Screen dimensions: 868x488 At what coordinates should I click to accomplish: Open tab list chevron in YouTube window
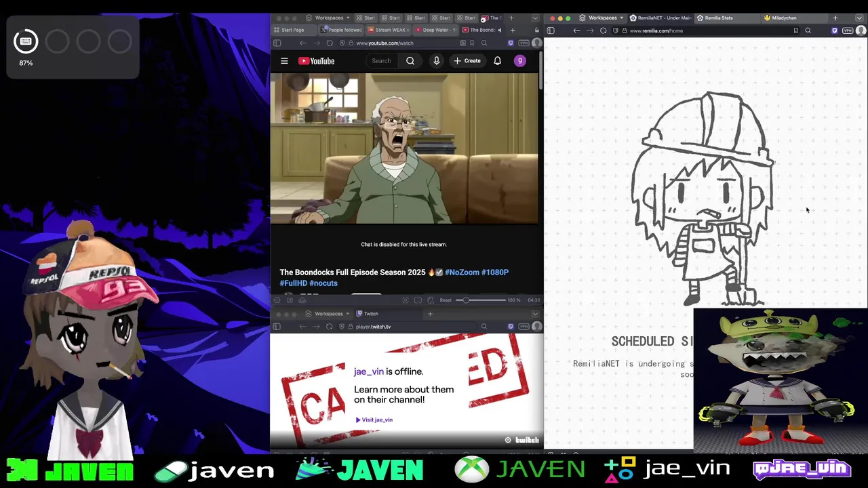point(535,18)
